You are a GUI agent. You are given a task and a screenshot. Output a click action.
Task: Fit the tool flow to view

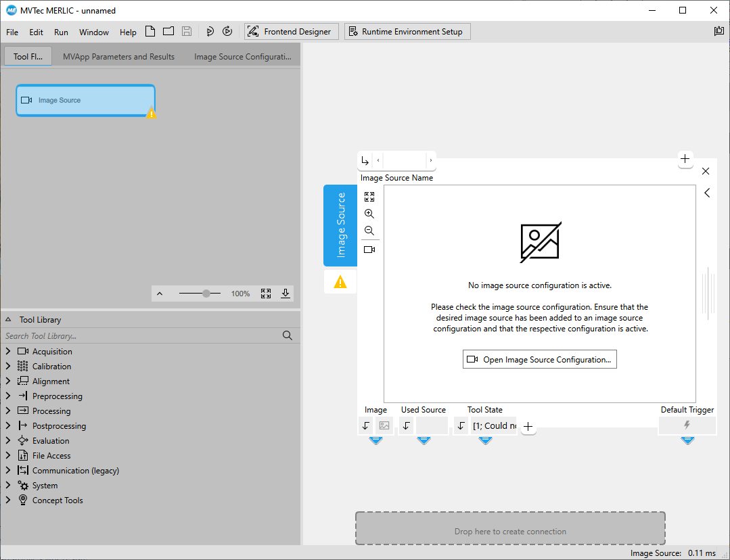[266, 294]
